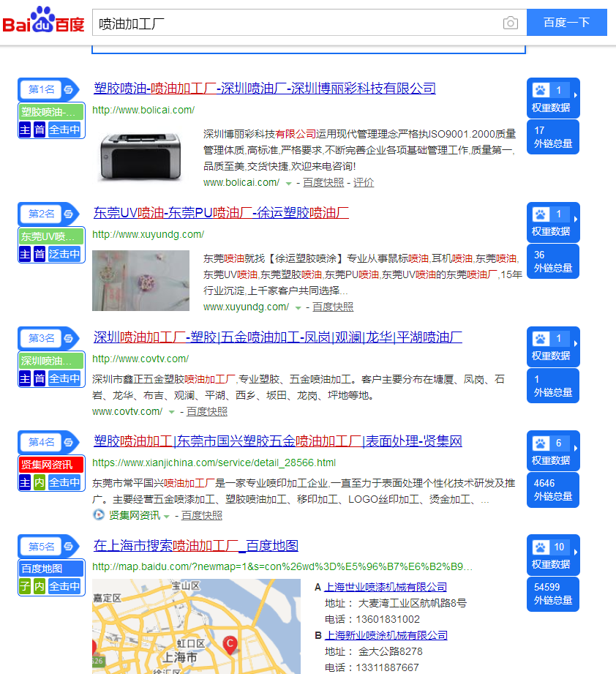Click the 17 外链总量 box
This screenshot has height=674, width=616.
[x=553, y=137]
